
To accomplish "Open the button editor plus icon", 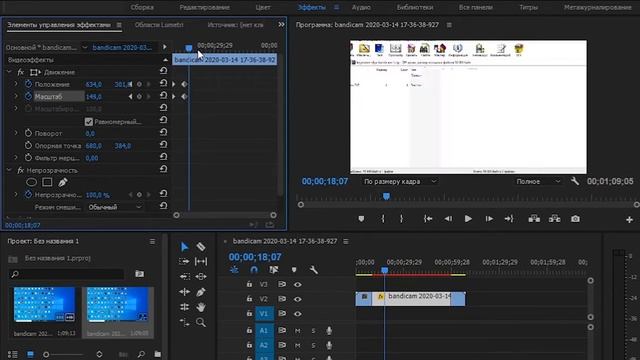I will pos(629,220).
